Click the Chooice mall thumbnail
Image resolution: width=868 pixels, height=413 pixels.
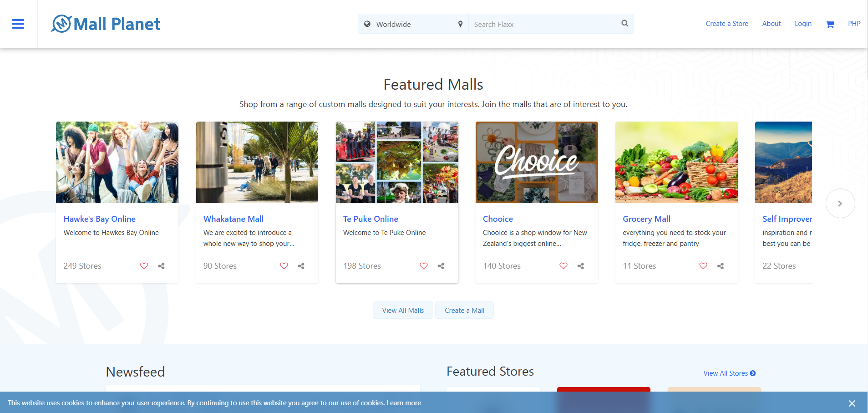point(537,162)
